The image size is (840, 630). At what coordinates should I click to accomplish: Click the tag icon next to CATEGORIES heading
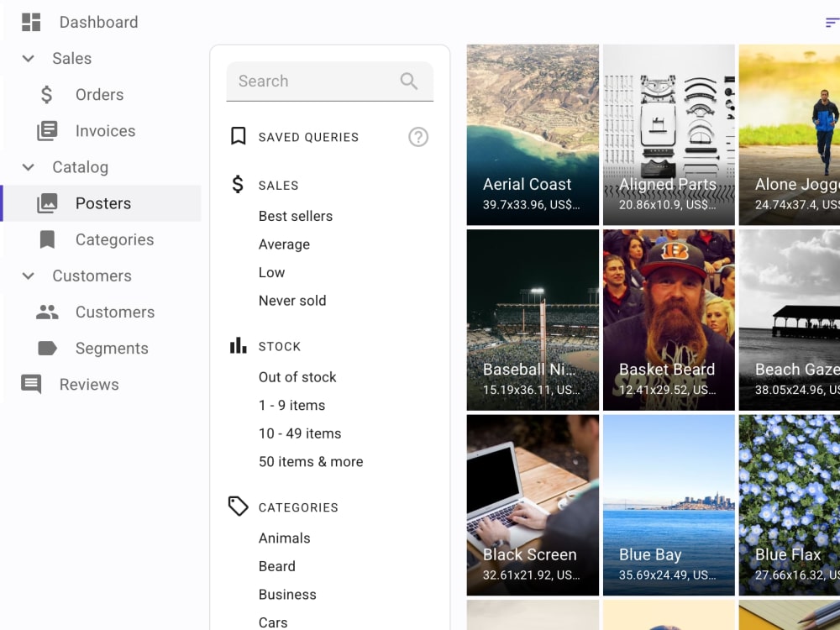(239, 507)
